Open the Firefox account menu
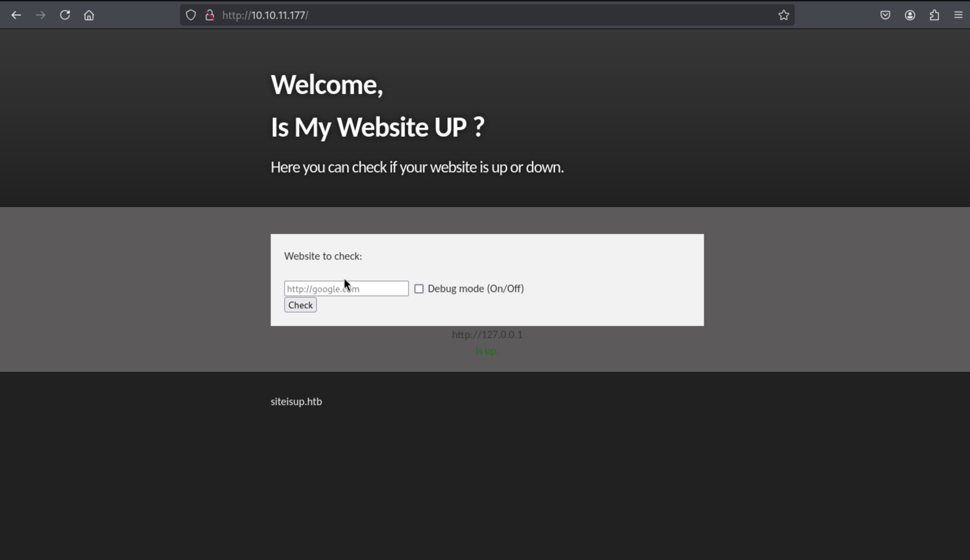 coord(909,15)
